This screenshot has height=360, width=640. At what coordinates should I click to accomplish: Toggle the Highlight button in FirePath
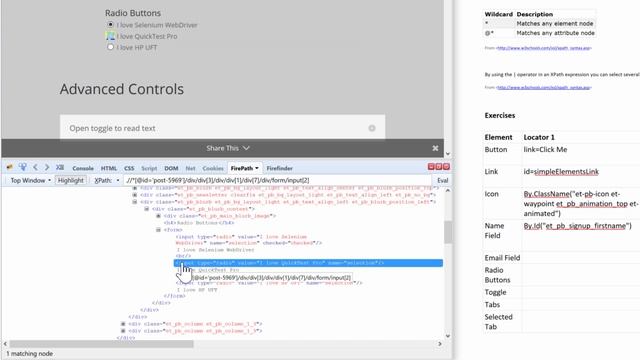[x=71, y=180]
